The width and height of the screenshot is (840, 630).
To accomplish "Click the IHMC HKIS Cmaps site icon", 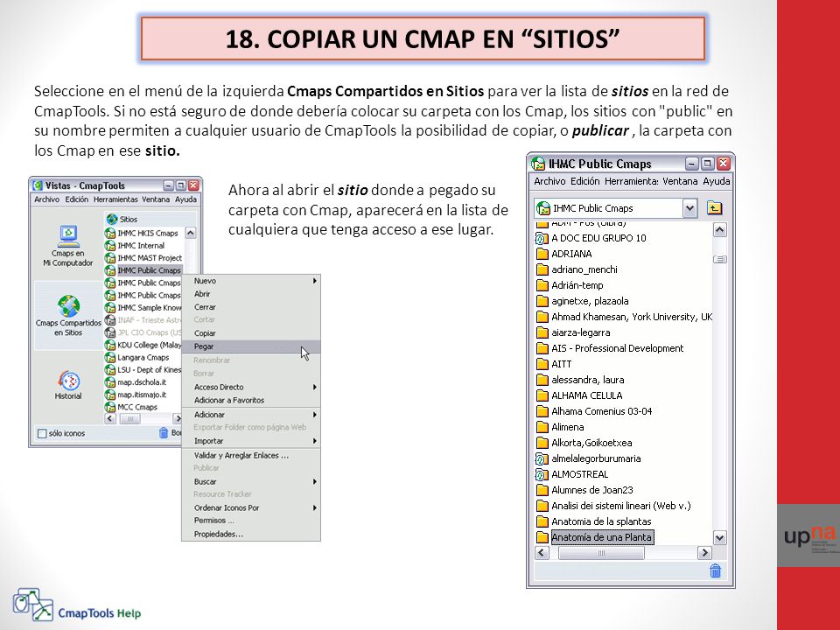I will click(x=110, y=233).
